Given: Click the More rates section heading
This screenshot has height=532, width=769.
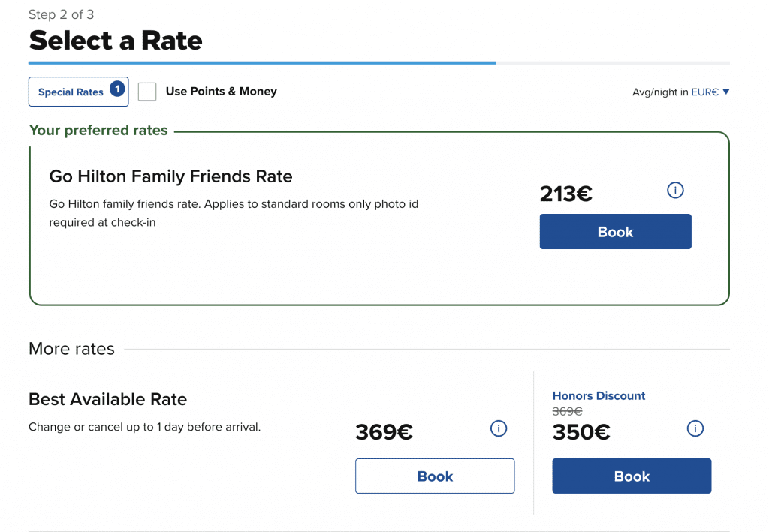Looking at the screenshot, I should click(x=71, y=349).
